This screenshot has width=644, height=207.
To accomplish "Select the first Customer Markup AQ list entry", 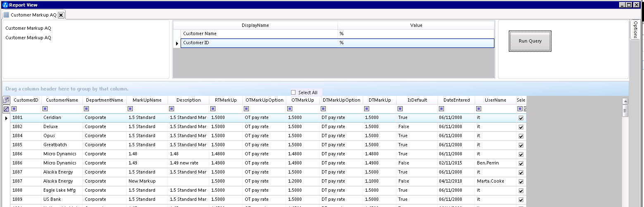I will pyautogui.click(x=29, y=29).
